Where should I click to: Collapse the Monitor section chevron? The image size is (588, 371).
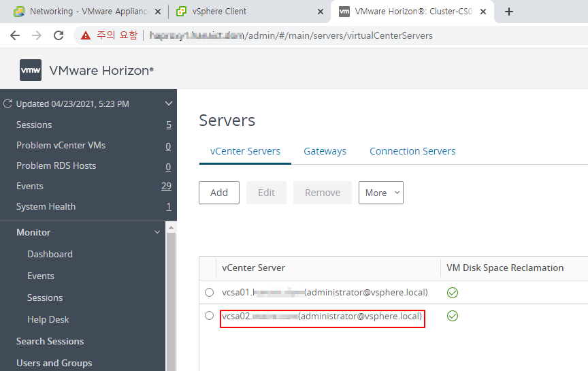pyautogui.click(x=157, y=232)
